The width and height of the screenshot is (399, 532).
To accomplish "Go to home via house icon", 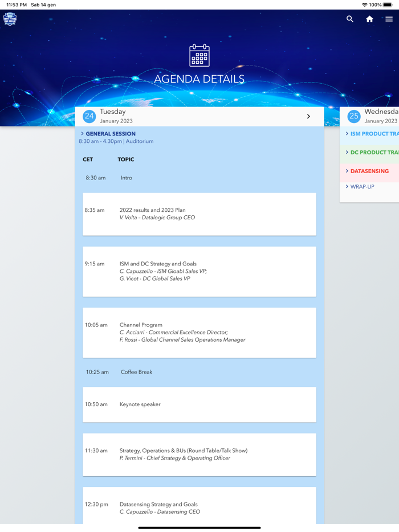I will pos(369,19).
